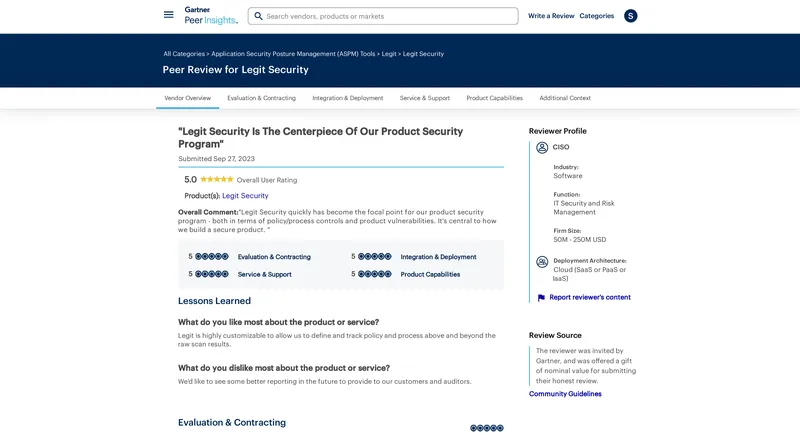The image size is (800, 440).
Task: Switch to the Product Capabilities tab
Action: (x=495, y=98)
